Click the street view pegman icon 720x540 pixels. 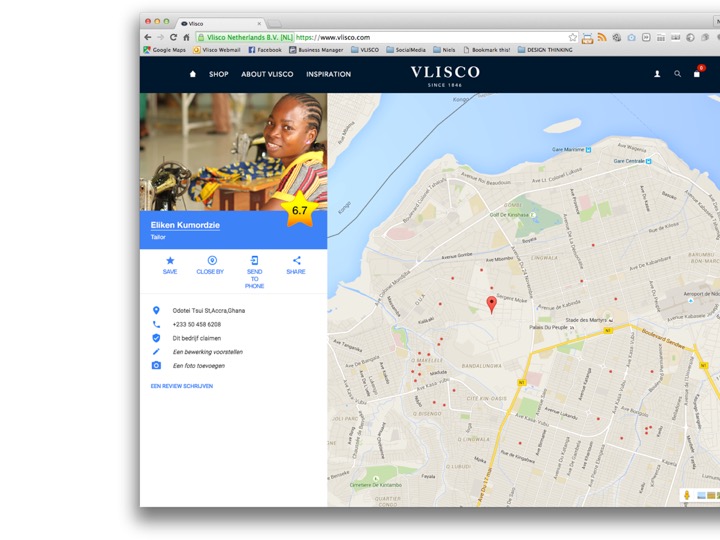[687, 495]
